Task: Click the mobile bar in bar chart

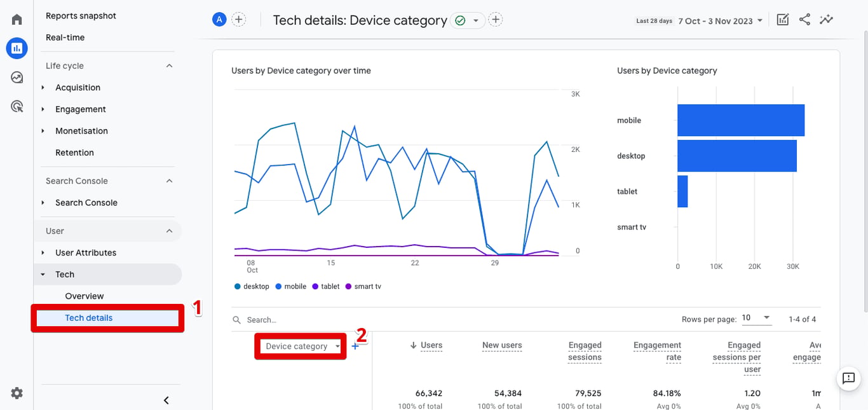Action: pyautogui.click(x=741, y=120)
